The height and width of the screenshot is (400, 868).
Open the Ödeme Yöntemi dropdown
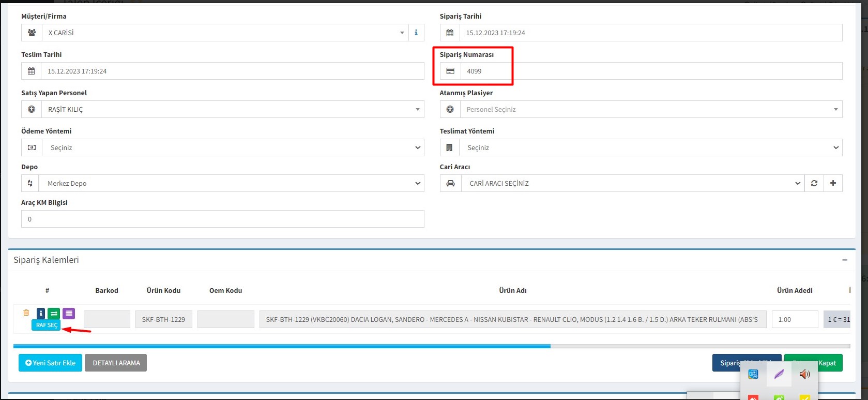point(233,147)
